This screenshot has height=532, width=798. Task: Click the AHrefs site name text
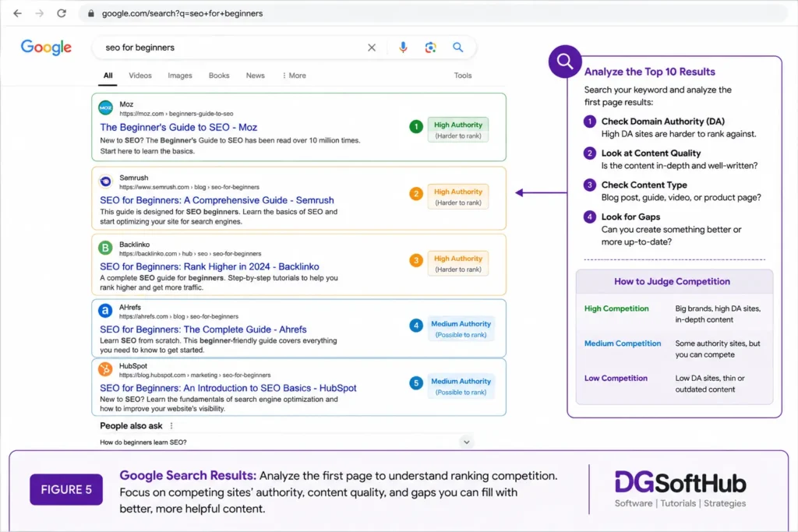(130, 307)
